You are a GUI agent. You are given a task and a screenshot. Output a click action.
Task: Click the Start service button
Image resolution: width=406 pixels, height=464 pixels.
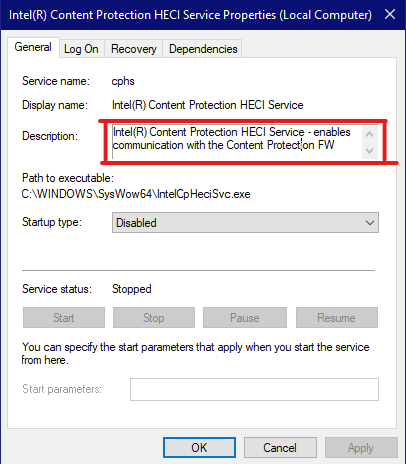[x=64, y=318]
